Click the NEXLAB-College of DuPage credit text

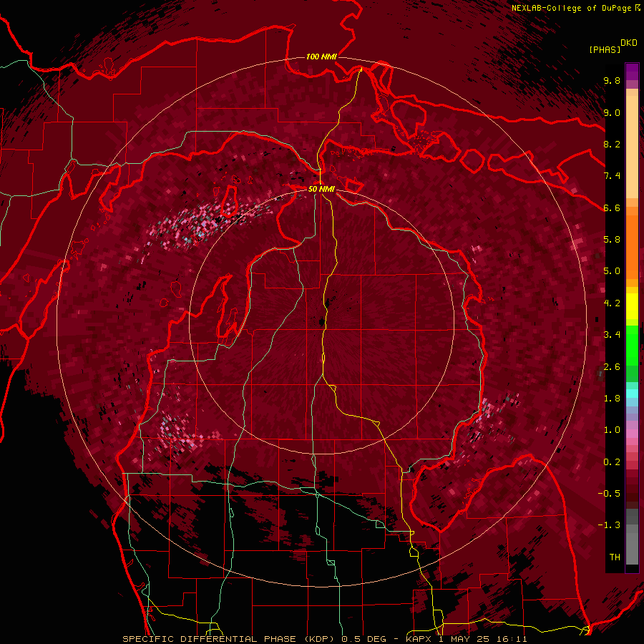[572, 8]
